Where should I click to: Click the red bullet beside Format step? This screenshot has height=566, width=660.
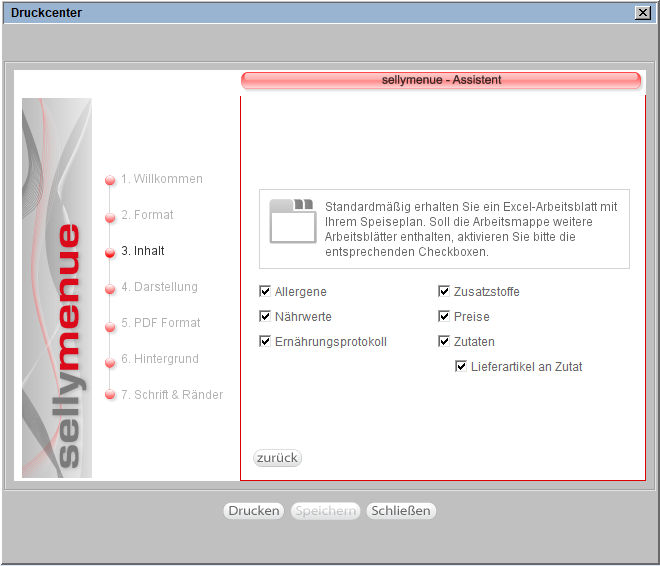click(x=110, y=217)
